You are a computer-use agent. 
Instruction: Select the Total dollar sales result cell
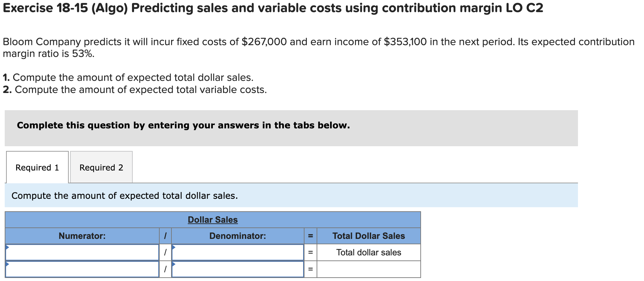click(368, 252)
